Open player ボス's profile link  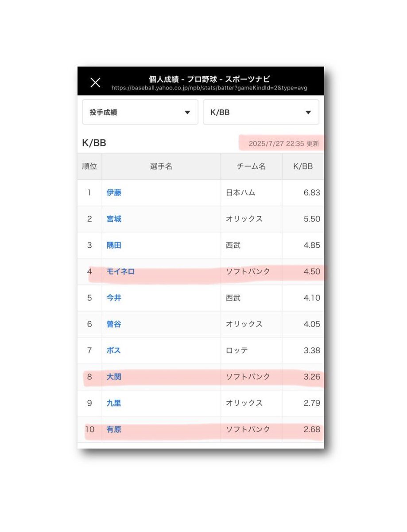[113, 351]
